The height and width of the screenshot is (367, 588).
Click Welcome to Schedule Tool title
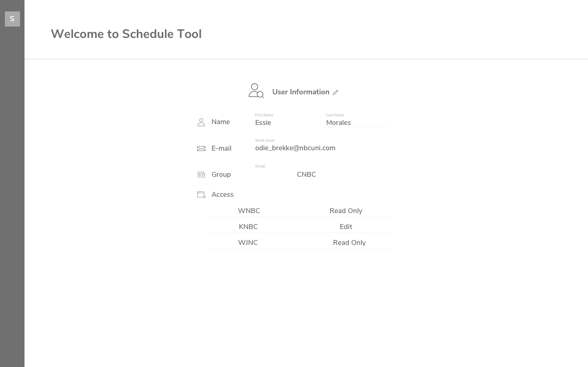tap(126, 34)
